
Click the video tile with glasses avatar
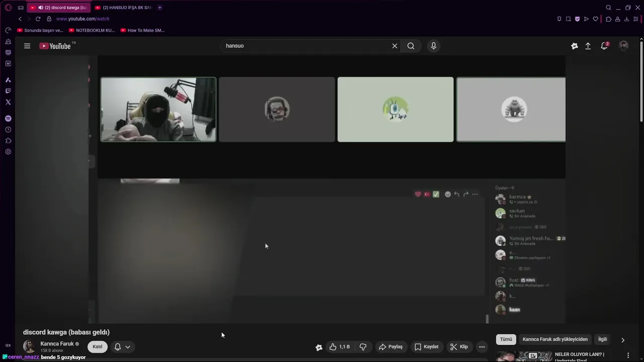click(x=277, y=109)
